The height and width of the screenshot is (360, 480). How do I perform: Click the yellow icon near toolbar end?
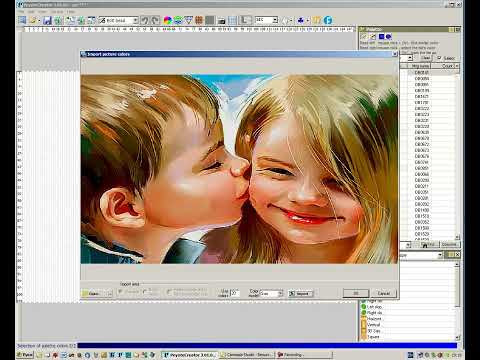[x=317, y=20]
